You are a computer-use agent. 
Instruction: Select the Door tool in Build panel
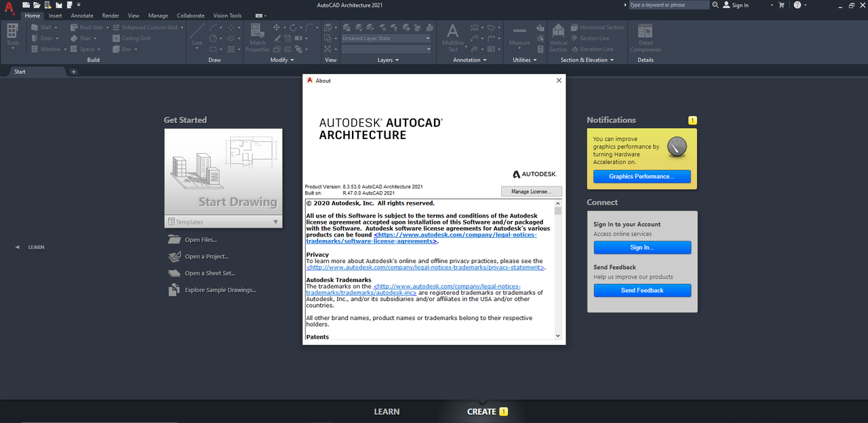click(41, 38)
